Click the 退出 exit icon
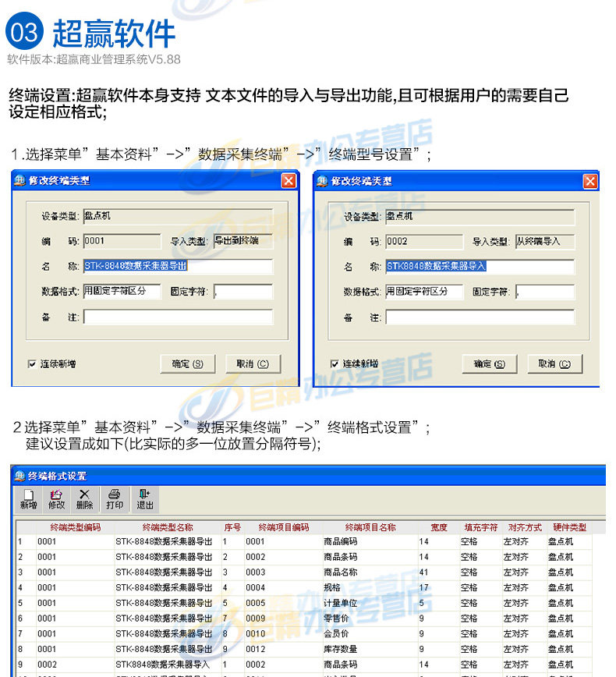Viewport: 616px width, 677px height. coord(145,499)
